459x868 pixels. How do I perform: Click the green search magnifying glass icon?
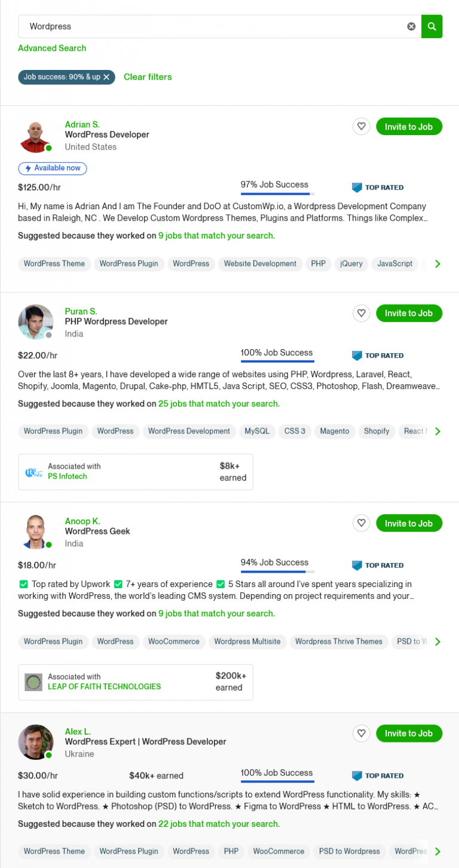click(x=432, y=26)
